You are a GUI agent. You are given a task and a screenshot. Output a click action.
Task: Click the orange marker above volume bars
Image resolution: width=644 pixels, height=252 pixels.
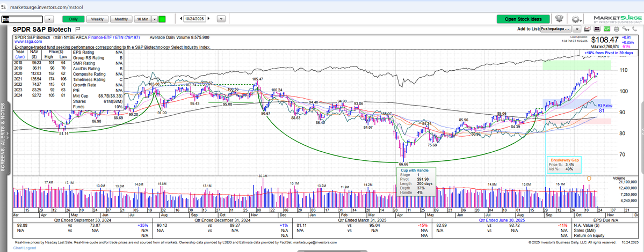click(589, 179)
